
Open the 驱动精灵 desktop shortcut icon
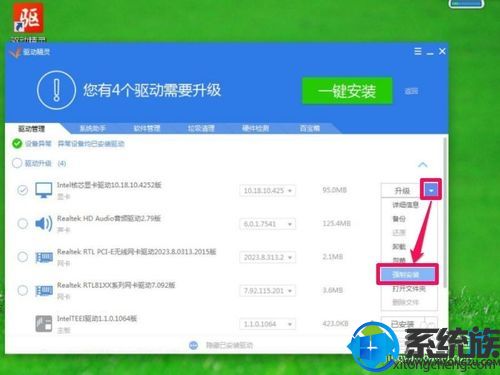tap(28, 18)
